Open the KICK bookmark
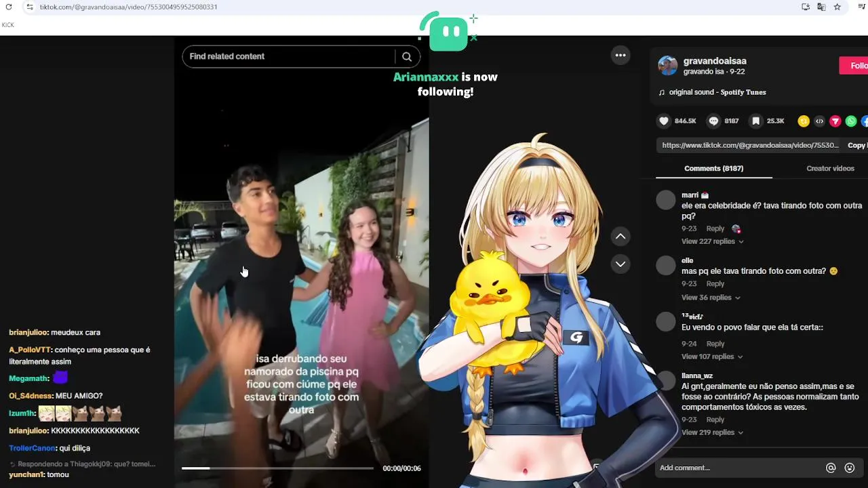The image size is (868, 488). (x=8, y=25)
